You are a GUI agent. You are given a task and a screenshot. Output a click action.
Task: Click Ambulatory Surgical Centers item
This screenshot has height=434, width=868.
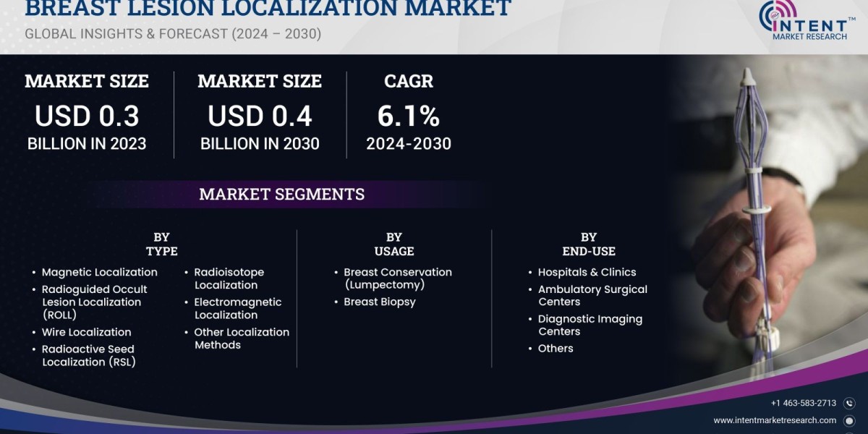click(592, 295)
